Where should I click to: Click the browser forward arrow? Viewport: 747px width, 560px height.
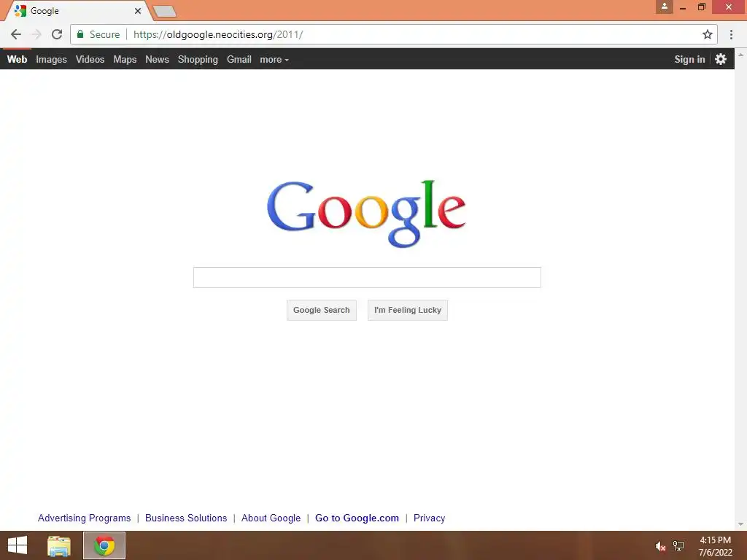tap(36, 34)
